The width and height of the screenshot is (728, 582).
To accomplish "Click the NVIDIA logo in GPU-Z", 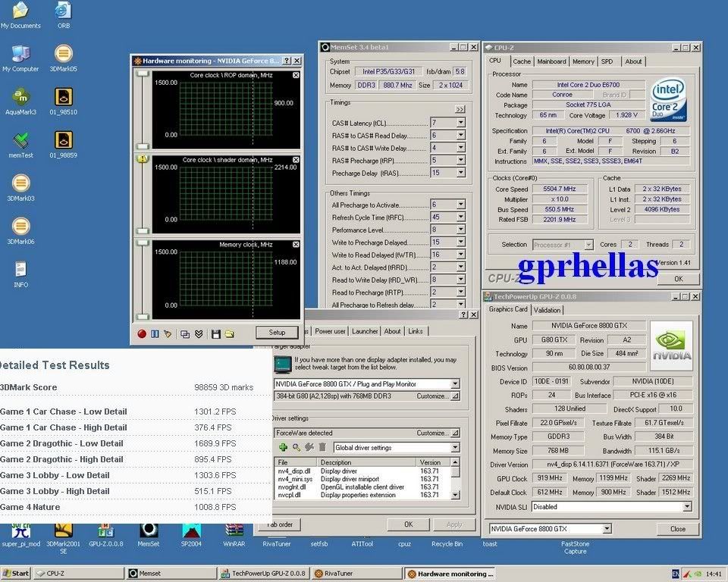I will (671, 346).
